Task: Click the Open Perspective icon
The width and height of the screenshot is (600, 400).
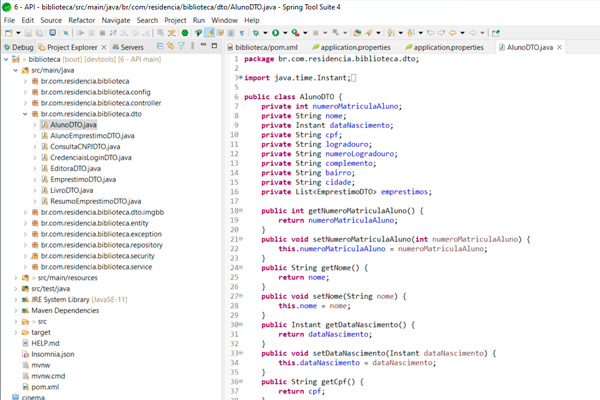Action: (x=496, y=33)
